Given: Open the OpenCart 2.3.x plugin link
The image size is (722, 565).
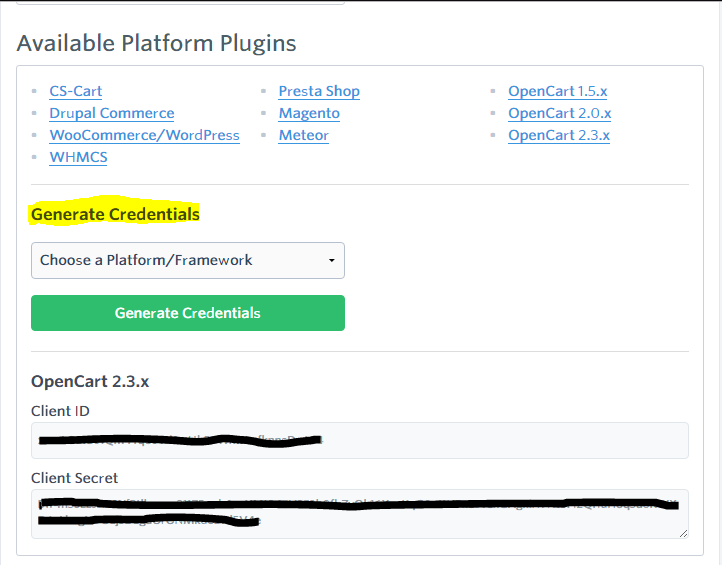Looking at the screenshot, I should click(559, 135).
